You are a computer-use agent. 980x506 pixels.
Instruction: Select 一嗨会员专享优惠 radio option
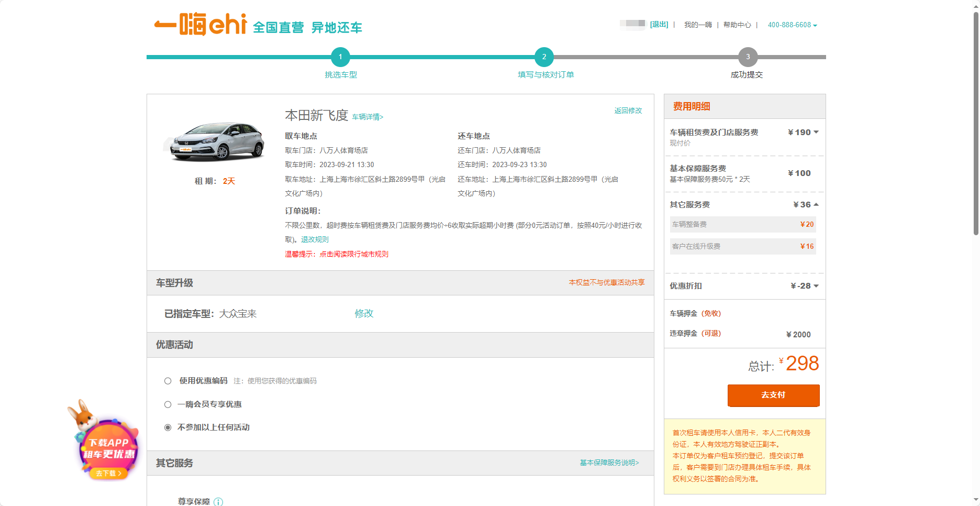click(168, 404)
